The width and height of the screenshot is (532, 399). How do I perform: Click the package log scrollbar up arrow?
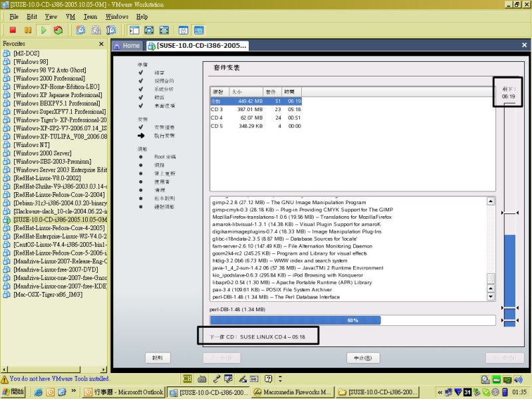(x=491, y=201)
